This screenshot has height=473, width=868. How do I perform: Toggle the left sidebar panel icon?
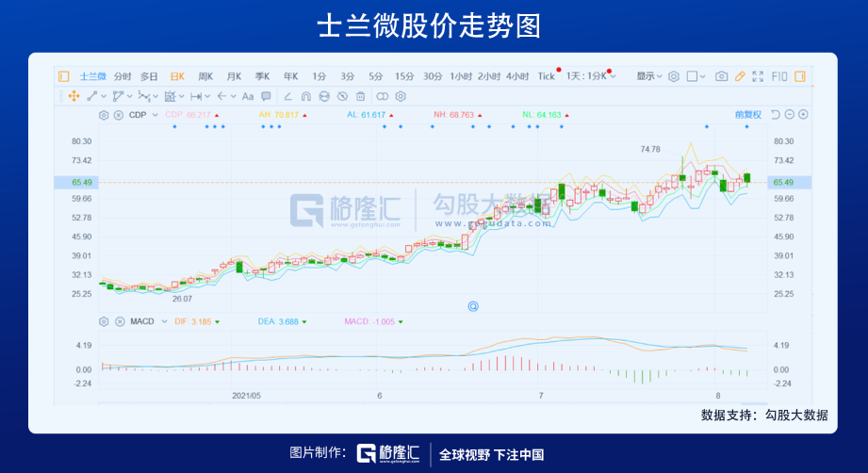[64, 76]
